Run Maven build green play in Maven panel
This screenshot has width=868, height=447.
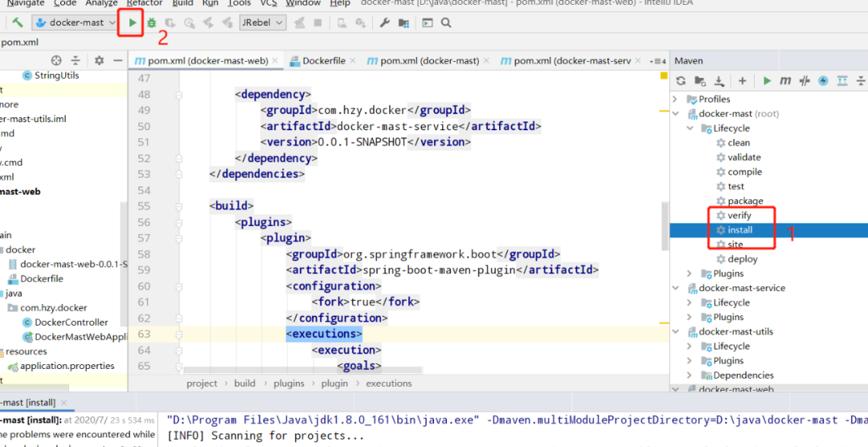tap(767, 81)
